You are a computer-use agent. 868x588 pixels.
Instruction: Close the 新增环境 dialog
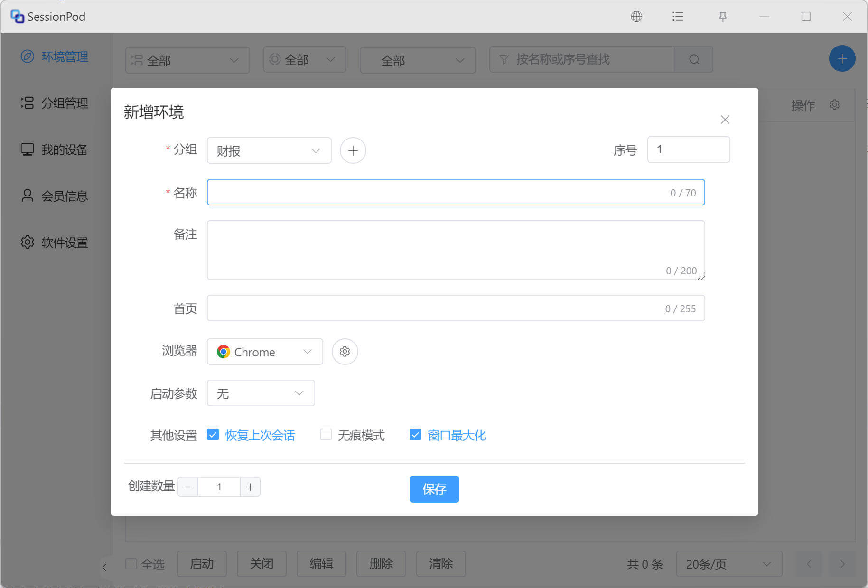coord(725,120)
